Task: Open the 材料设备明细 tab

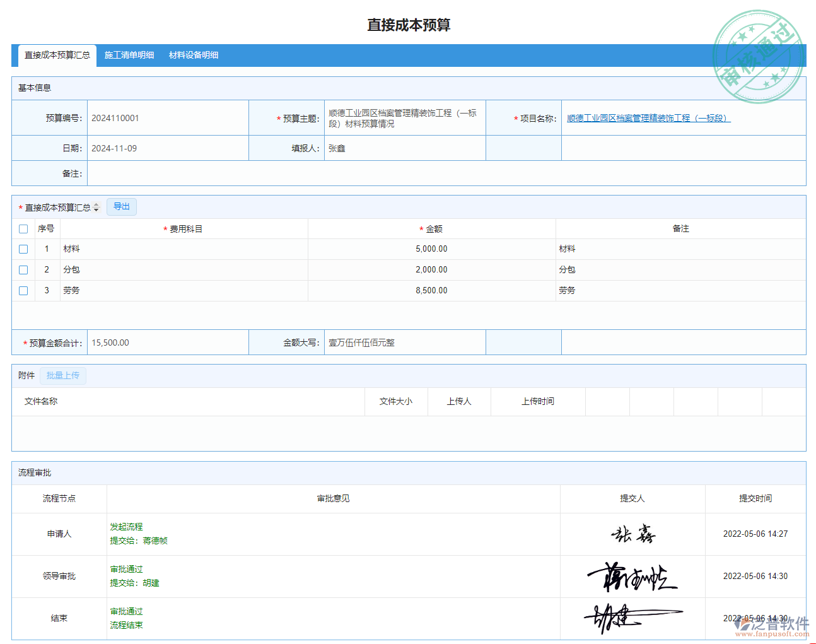Action: 194,56
